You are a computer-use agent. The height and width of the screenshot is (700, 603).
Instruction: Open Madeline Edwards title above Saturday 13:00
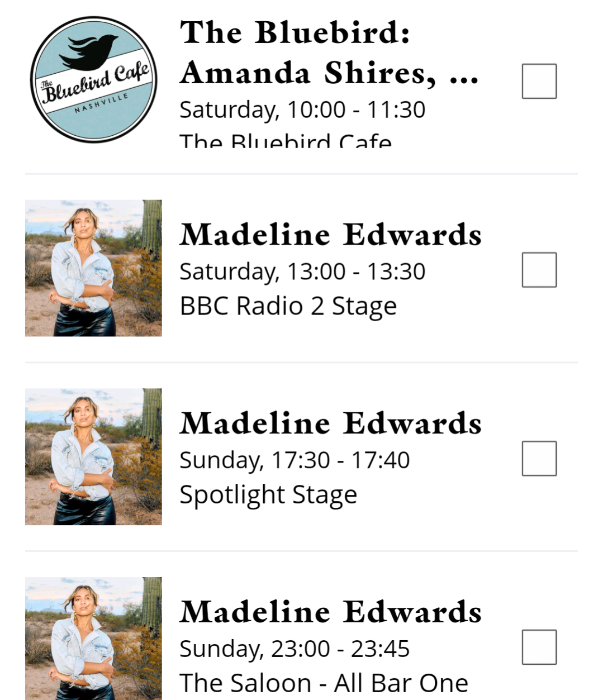tap(330, 235)
